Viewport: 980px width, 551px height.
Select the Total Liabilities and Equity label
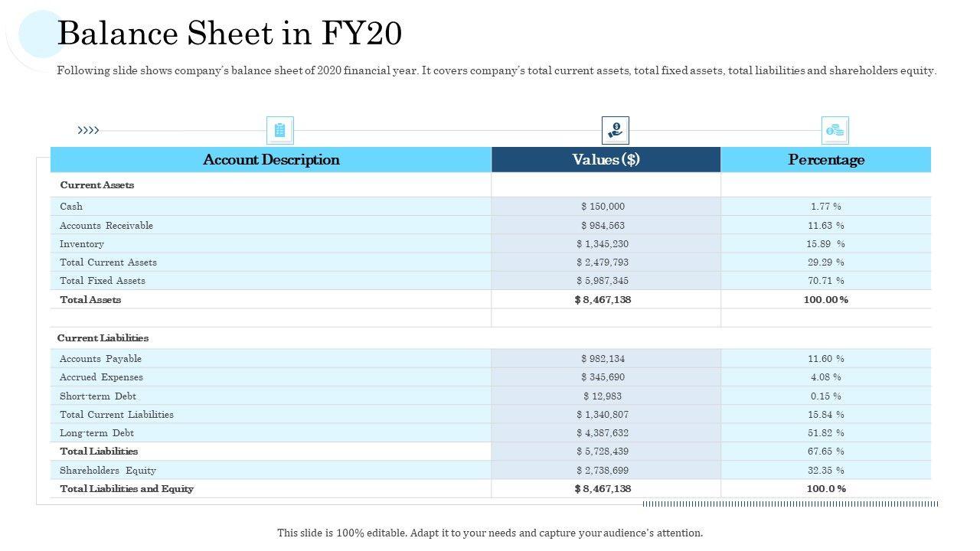(x=126, y=489)
